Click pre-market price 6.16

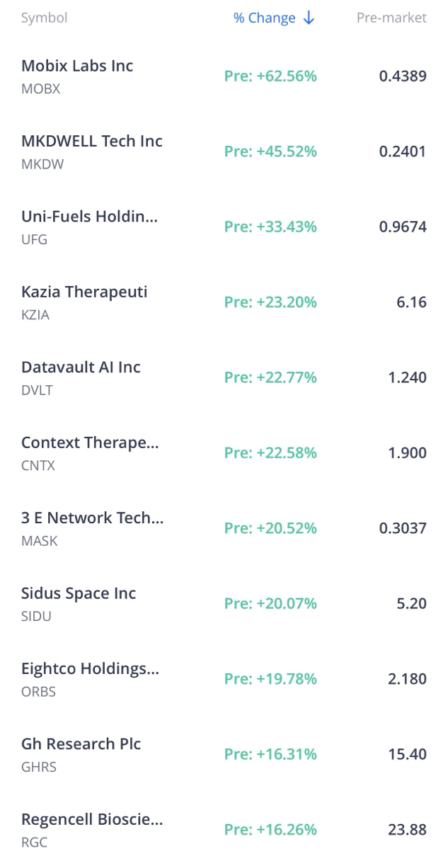[x=412, y=302]
